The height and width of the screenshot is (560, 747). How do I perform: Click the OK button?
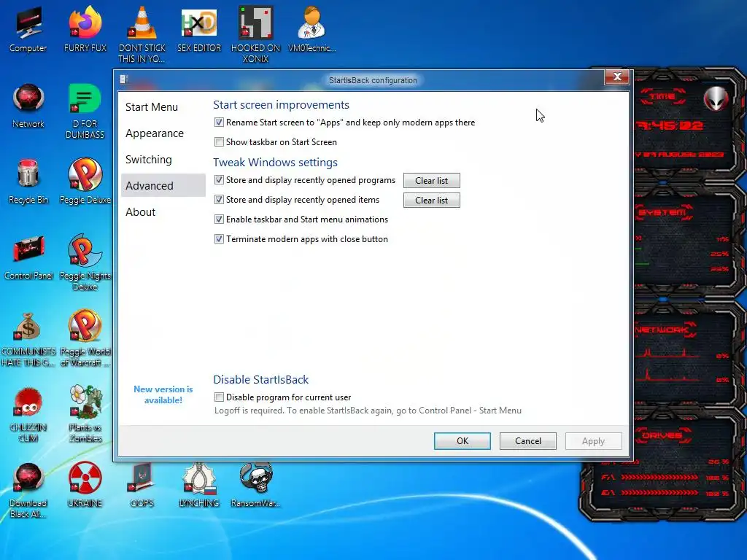[x=462, y=441]
